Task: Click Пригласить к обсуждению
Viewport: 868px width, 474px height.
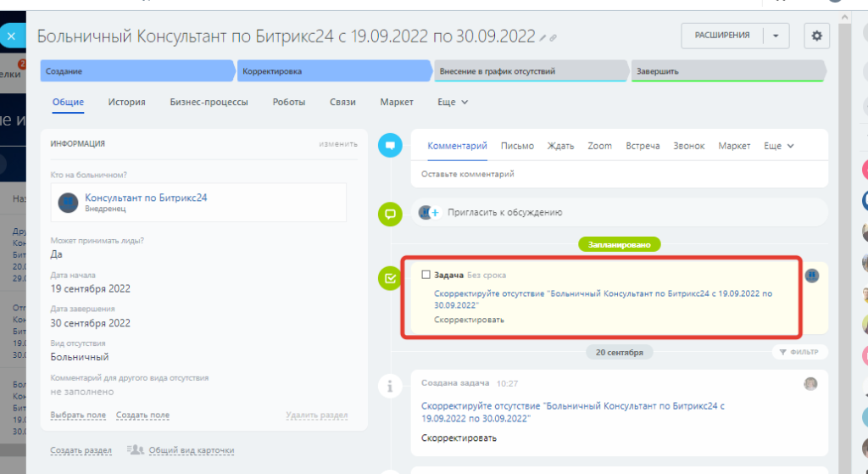Action: point(505,213)
